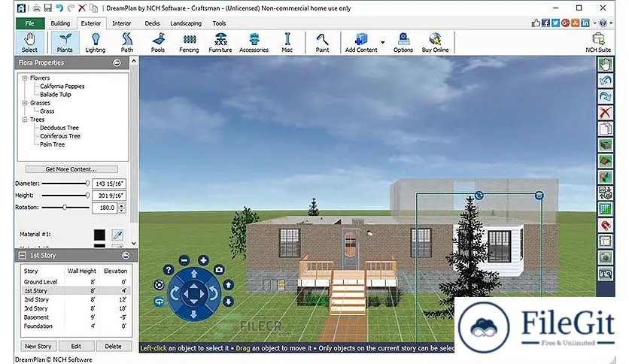
Task: Select the Path tool
Action: pyautogui.click(x=126, y=43)
